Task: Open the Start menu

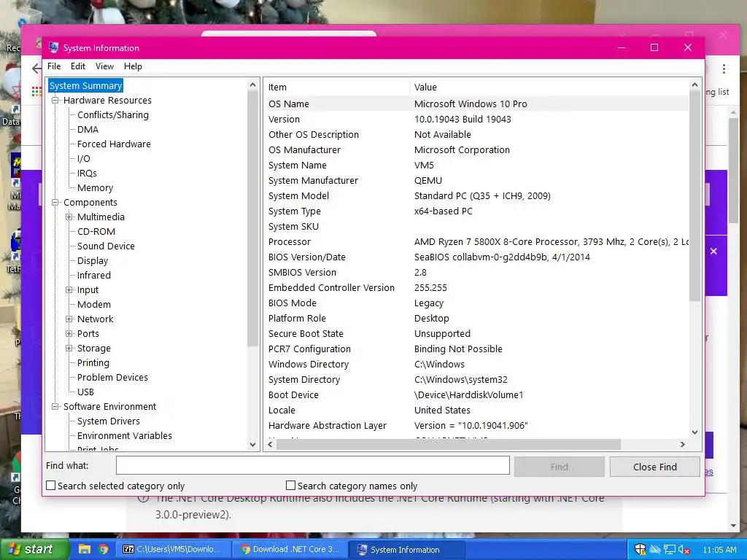Action: click(34, 549)
